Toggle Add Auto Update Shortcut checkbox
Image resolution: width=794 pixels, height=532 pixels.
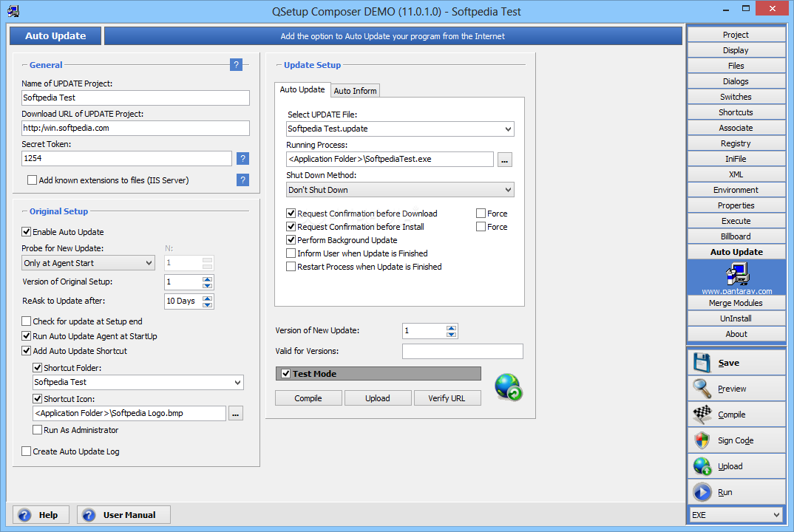(x=27, y=351)
